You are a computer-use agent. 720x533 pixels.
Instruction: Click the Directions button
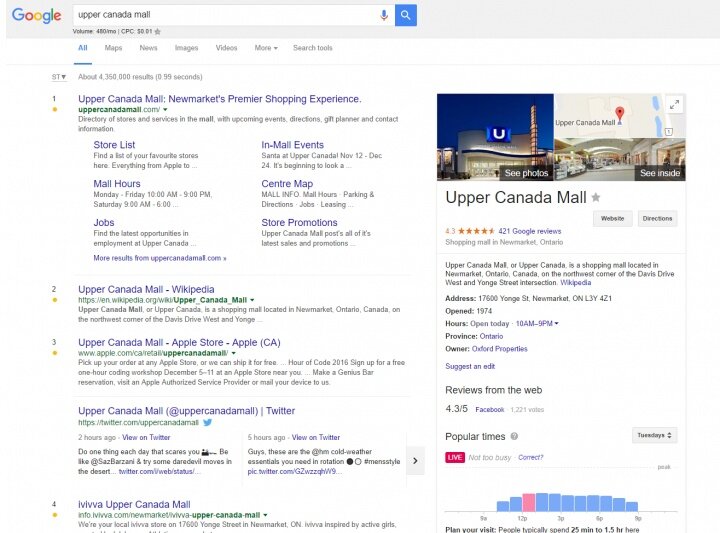(x=657, y=219)
